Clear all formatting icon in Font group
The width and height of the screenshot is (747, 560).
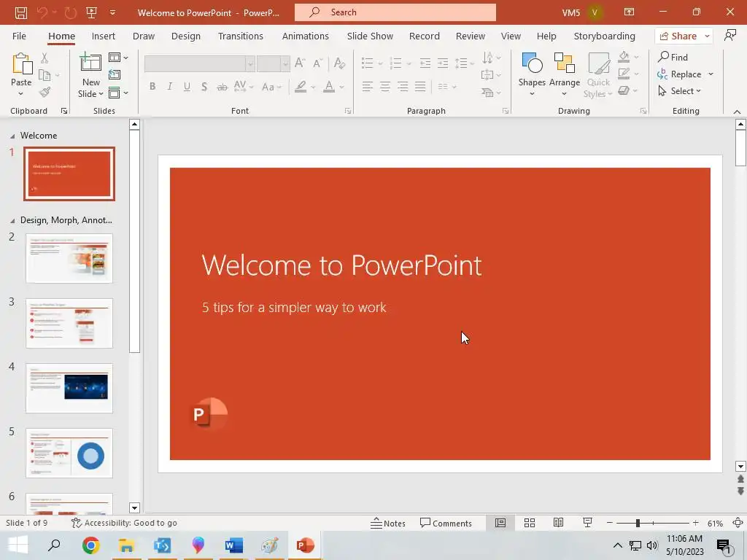pyautogui.click(x=339, y=63)
